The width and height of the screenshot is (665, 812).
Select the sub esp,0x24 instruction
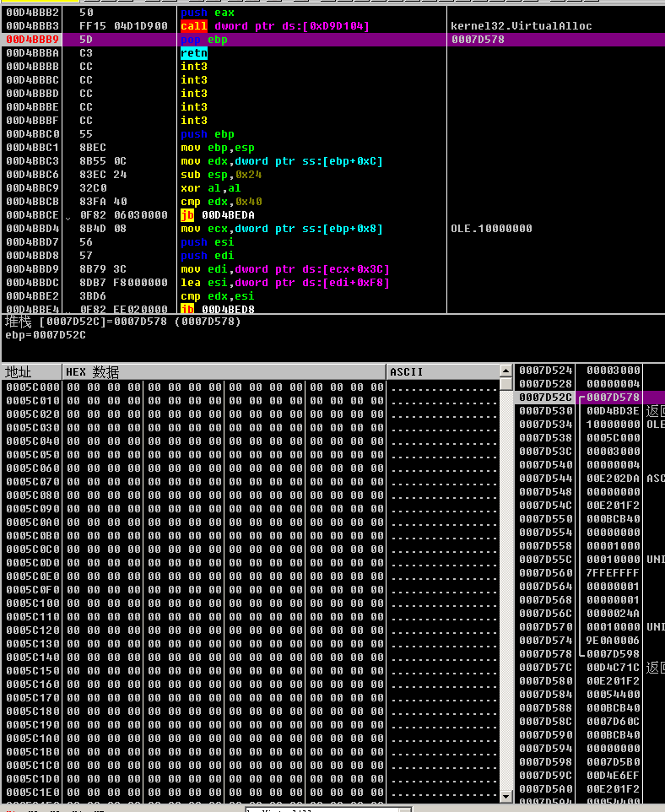(221, 175)
